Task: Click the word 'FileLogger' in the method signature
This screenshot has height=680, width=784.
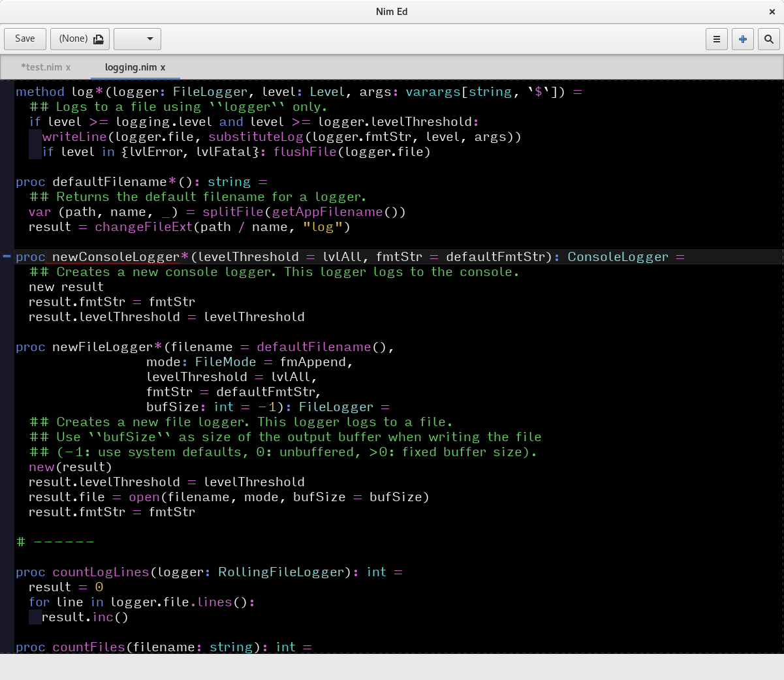Action: coord(210,92)
